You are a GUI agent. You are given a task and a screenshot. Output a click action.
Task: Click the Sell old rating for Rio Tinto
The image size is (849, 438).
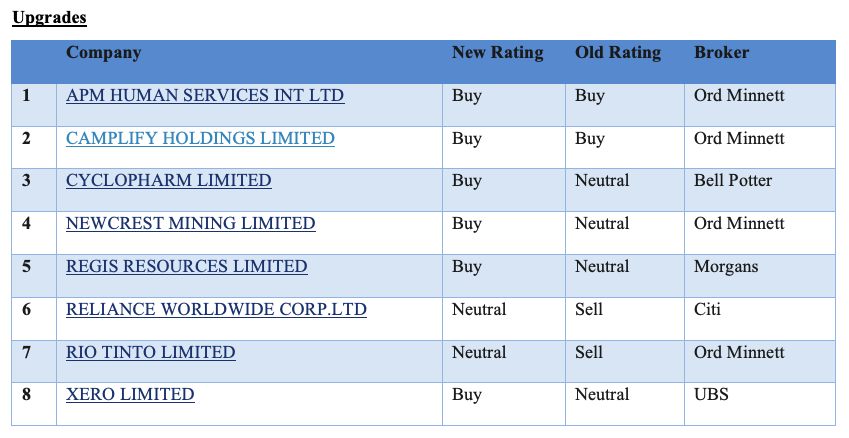[589, 353]
